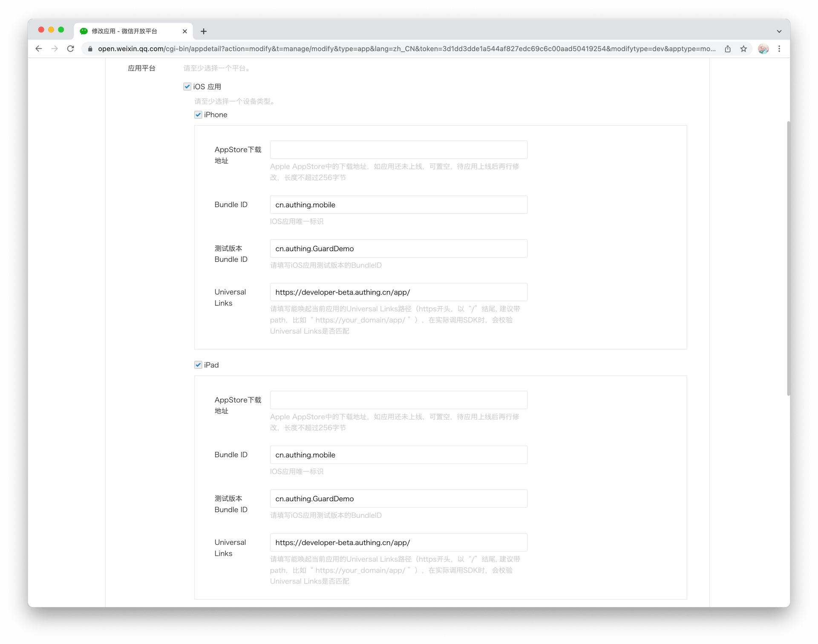This screenshot has height=644, width=818.
Task: Bookmark this page with the star icon
Action: tap(743, 49)
